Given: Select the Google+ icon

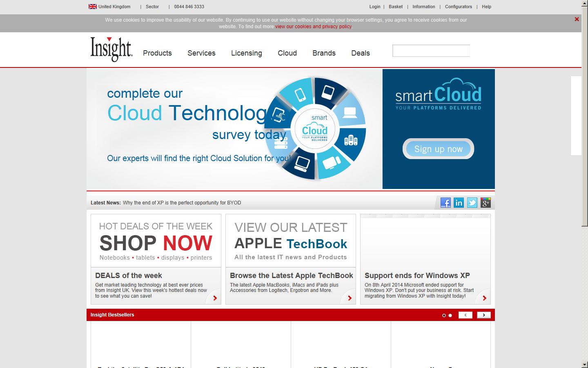Looking at the screenshot, I should 486,202.
